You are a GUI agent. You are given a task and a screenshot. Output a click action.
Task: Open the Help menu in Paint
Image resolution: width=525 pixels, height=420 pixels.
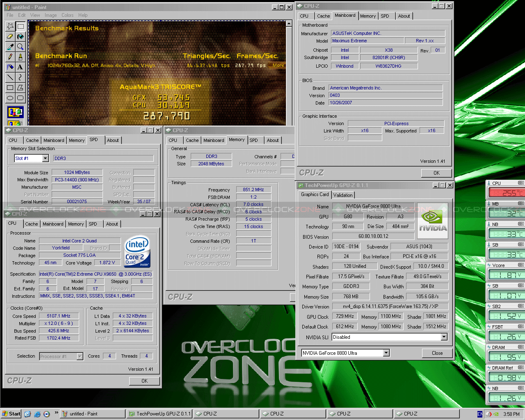(83, 15)
